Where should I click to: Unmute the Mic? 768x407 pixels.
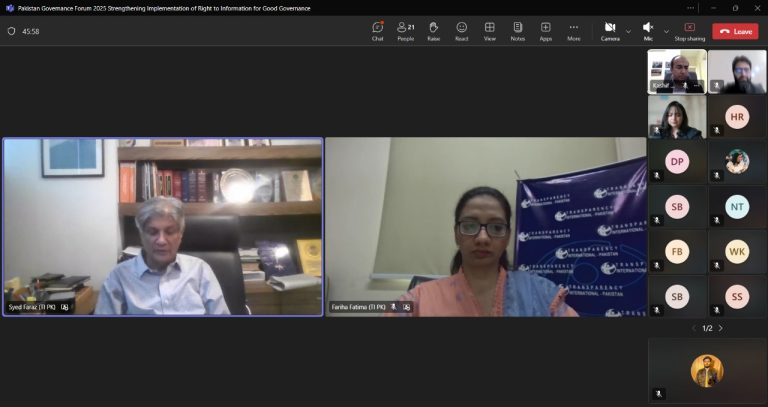coord(647,30)
